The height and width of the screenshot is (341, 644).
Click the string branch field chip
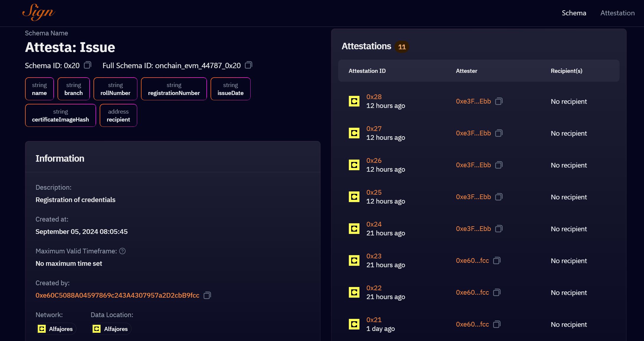coord(74,89)
